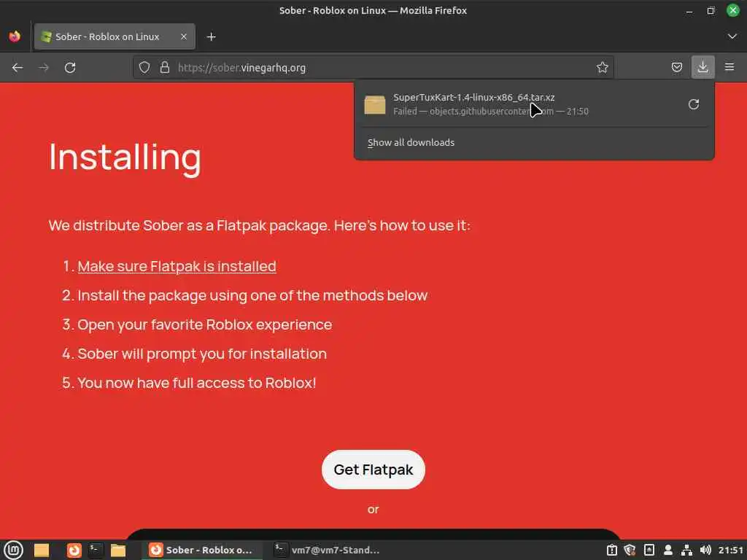Open the network connections tray icon
The height and width of the screenshot is (560, 747).
coord(686,550)
